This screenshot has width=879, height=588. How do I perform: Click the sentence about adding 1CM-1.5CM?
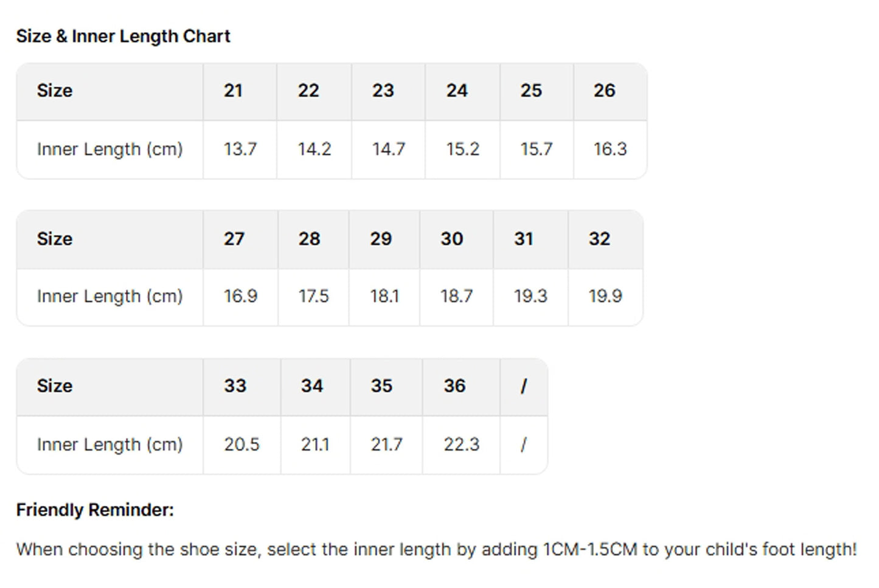point(436,550)
